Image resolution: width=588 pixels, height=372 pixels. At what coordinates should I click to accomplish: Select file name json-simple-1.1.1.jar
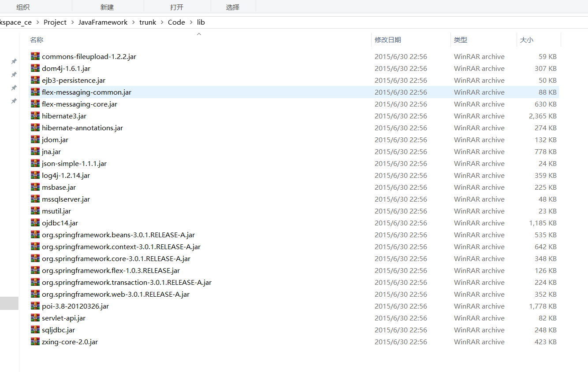click(x=74, y=163)
